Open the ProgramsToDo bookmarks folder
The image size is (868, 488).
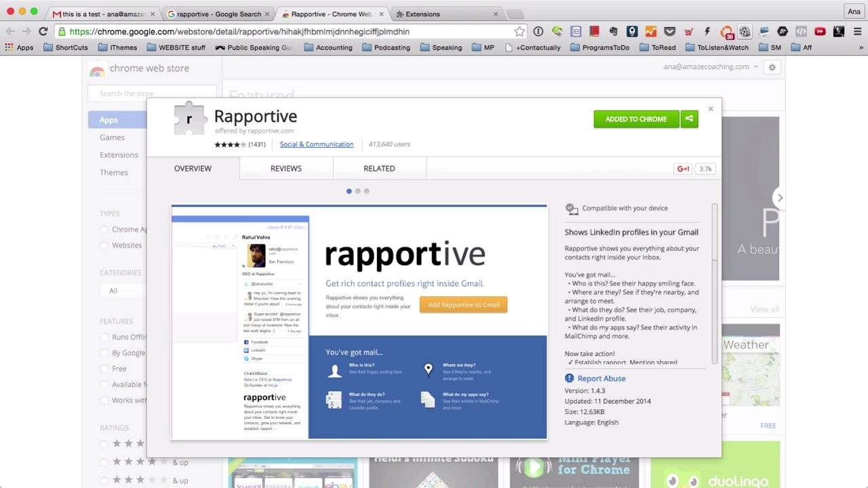click(x=599, y=47)
